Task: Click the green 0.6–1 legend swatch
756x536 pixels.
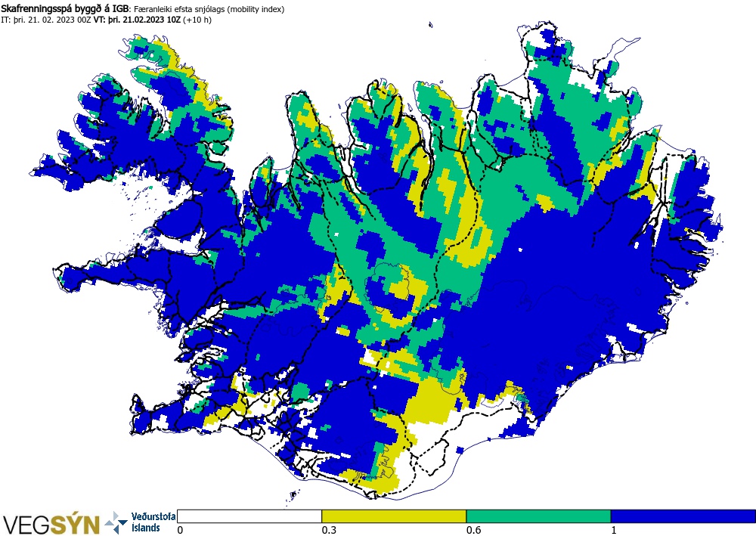Action: pyautogui.click(x=538, y=516)
